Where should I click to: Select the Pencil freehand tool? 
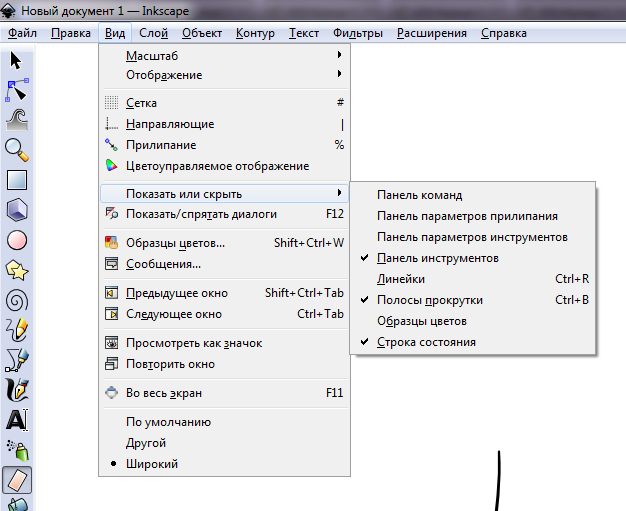(17, 330)
